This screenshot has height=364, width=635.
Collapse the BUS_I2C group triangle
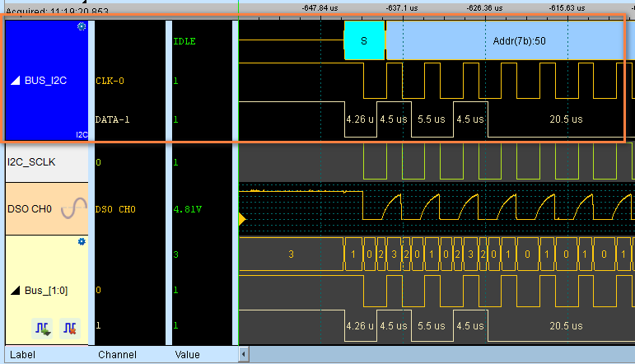click(16, 81)
